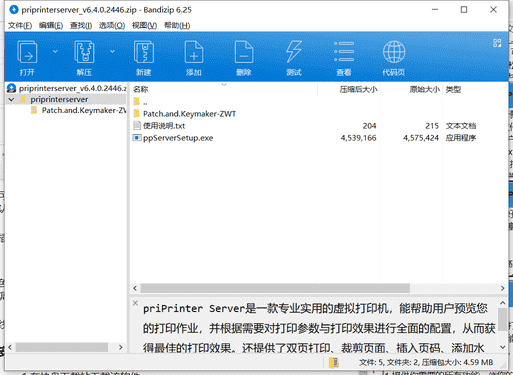
Task: Click the text file icon beside 使用说明.txt
Action: (x=137, y=126)
